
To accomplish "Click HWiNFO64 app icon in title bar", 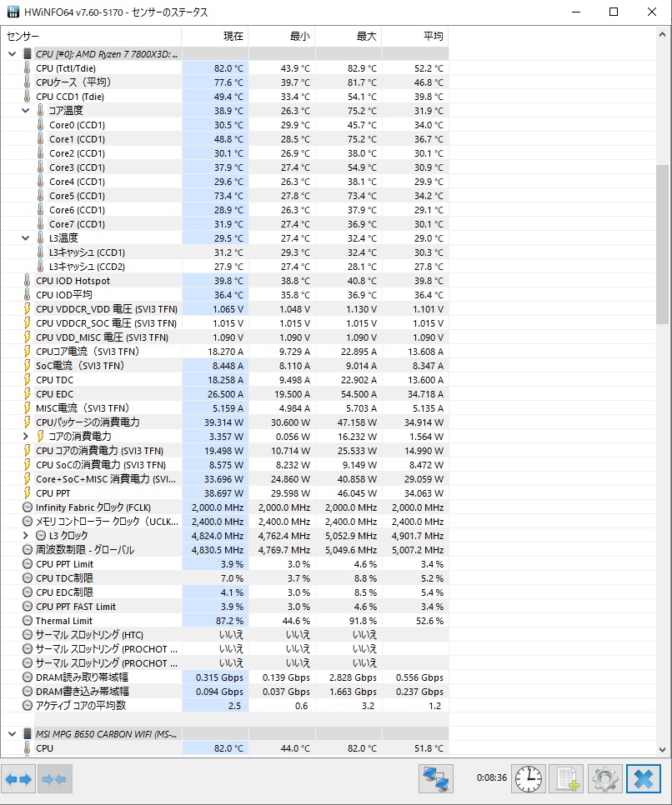I will (13, 12).
